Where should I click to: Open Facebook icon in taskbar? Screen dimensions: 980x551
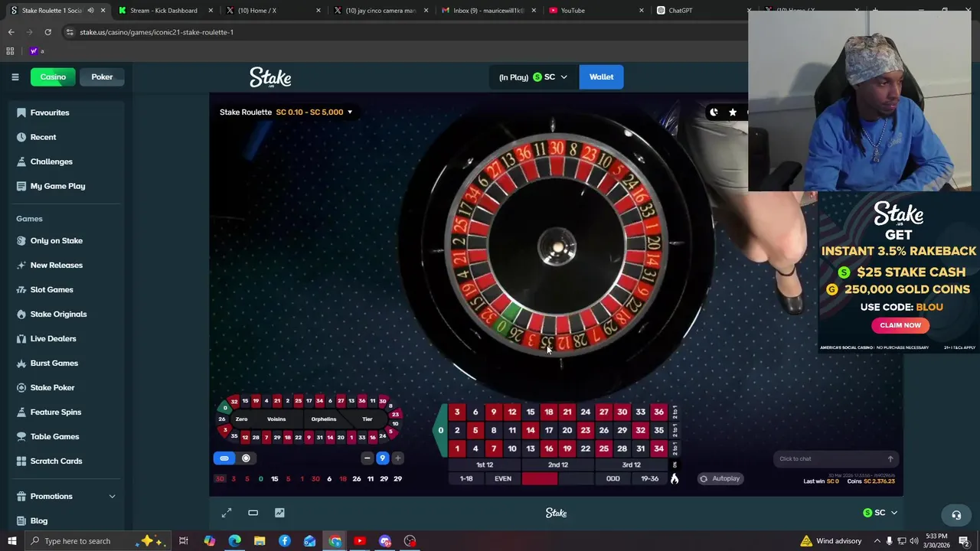tap(284, 541)
